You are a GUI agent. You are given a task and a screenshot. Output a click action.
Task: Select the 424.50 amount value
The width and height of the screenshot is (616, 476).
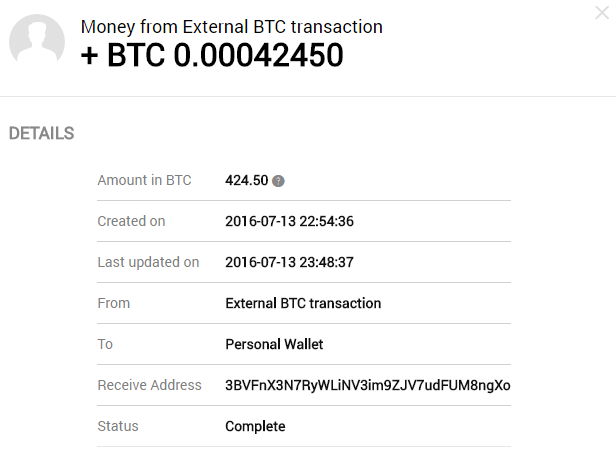coord(246,180)
